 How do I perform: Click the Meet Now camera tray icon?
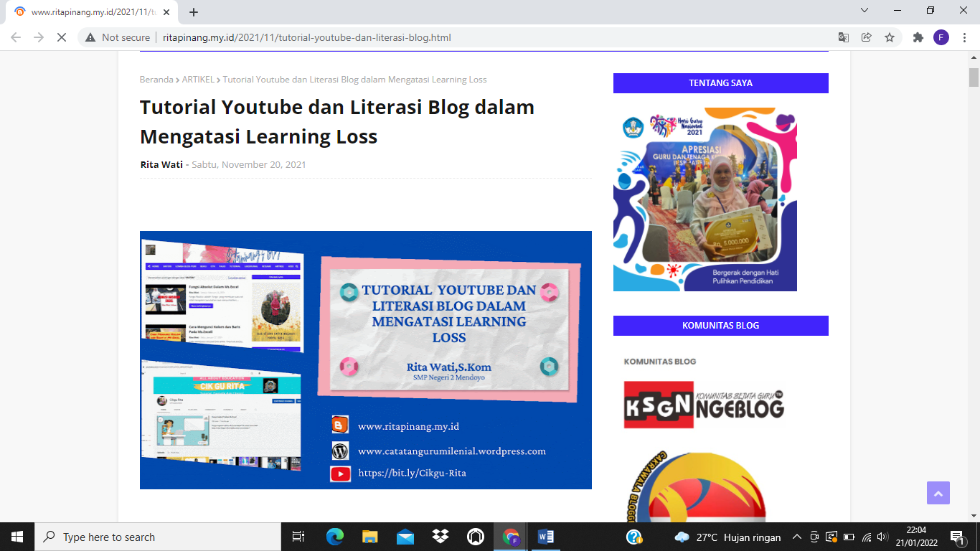coord(814,537)
